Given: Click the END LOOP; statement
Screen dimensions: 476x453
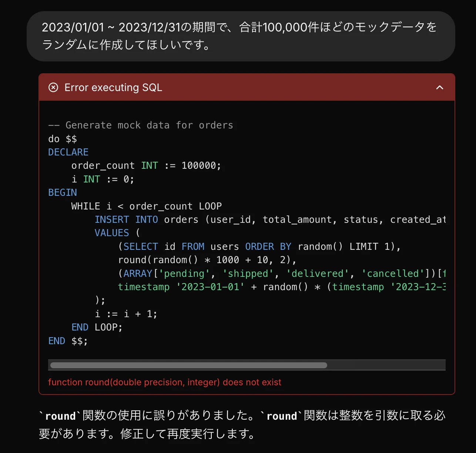Looking at the screenshot, I should coord(96,327).
